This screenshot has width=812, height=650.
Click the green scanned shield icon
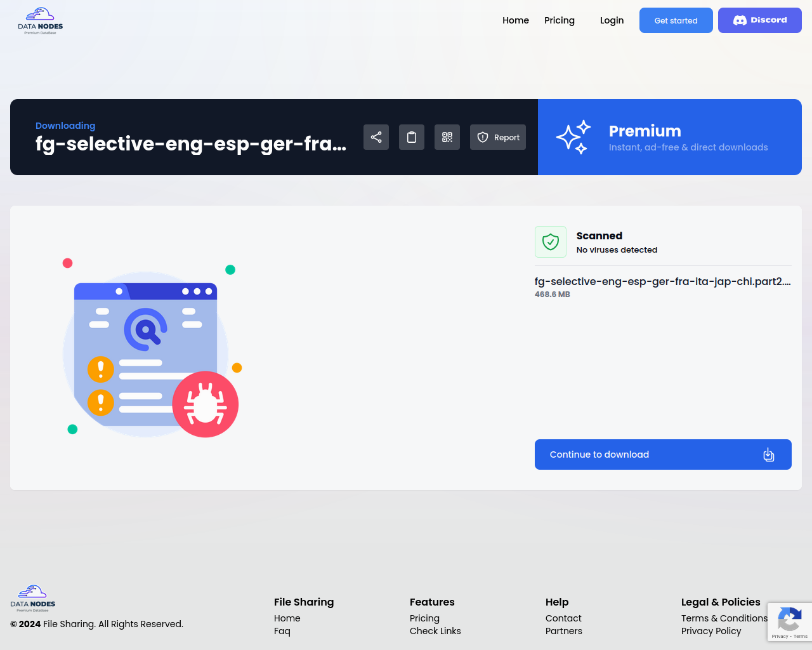pos(551,242)
